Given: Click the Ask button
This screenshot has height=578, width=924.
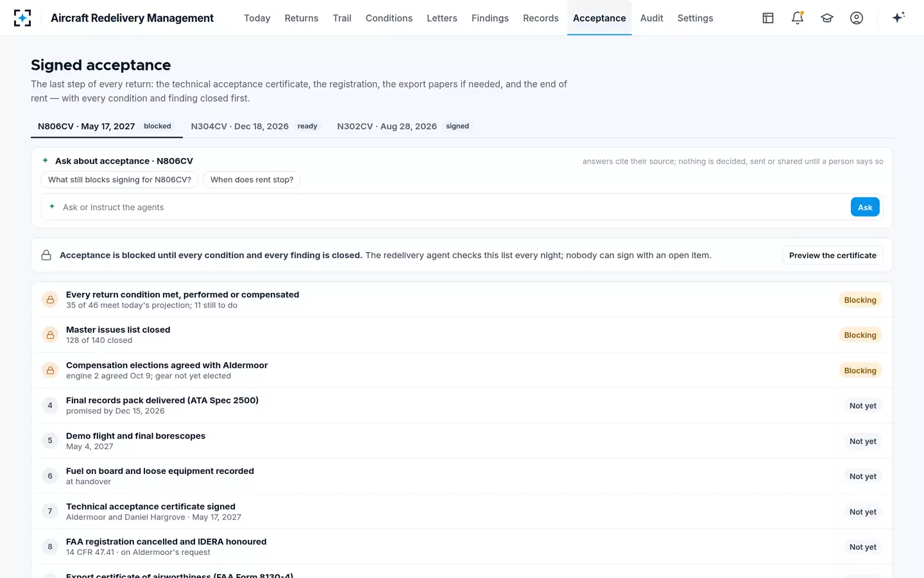Looking at the screenshot, I should pos(865,207).
